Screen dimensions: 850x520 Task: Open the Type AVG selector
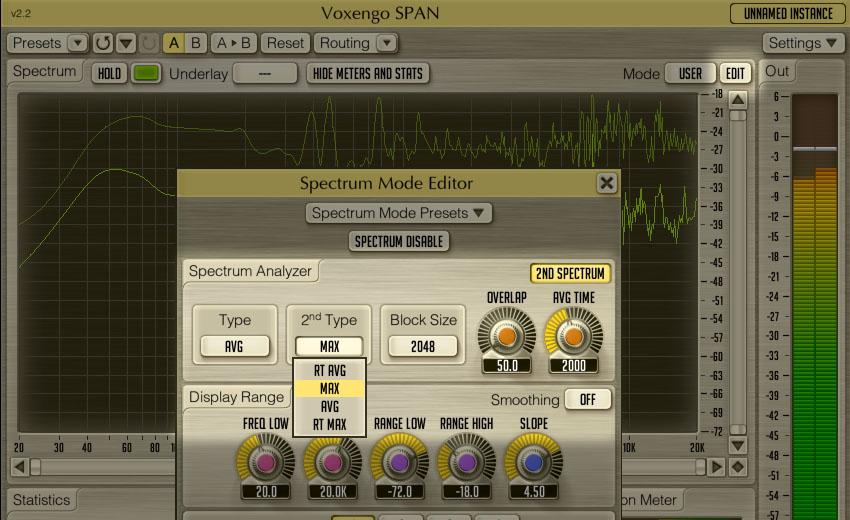point(234,346)
